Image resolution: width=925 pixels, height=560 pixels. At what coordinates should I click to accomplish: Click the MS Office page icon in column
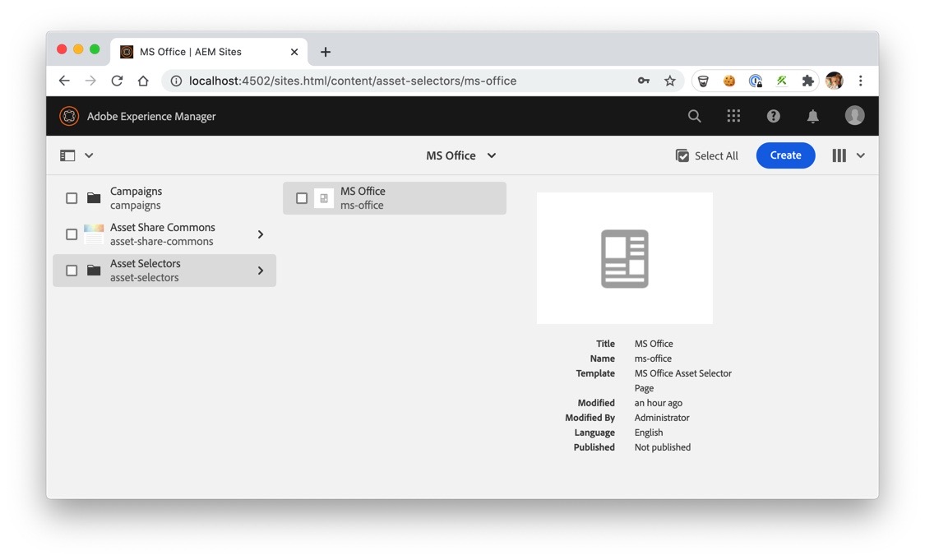click(324, 198)
